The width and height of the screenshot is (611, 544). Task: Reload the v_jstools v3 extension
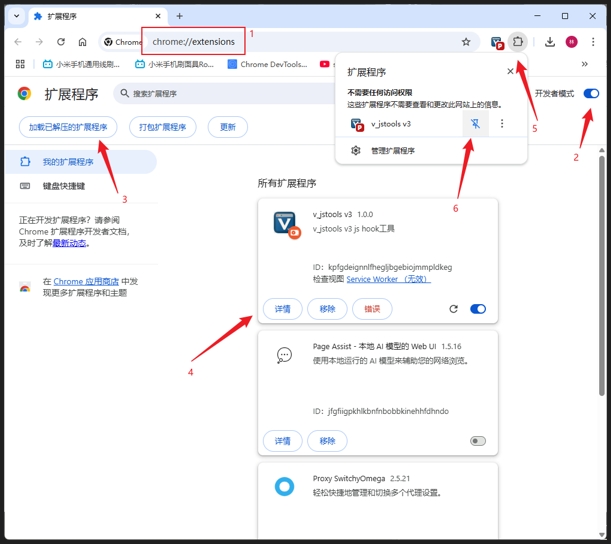453,309
